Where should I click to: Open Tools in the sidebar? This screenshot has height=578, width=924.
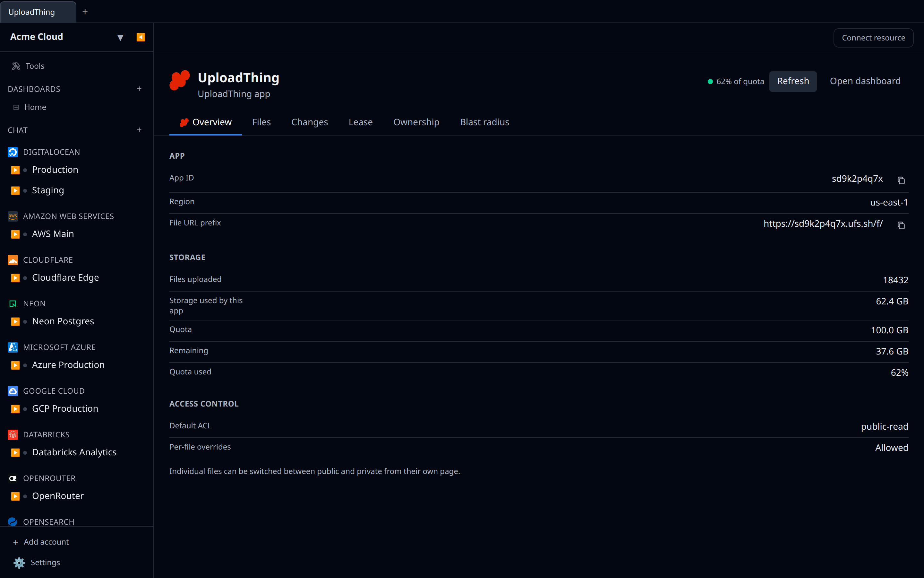tap(35, 66)
